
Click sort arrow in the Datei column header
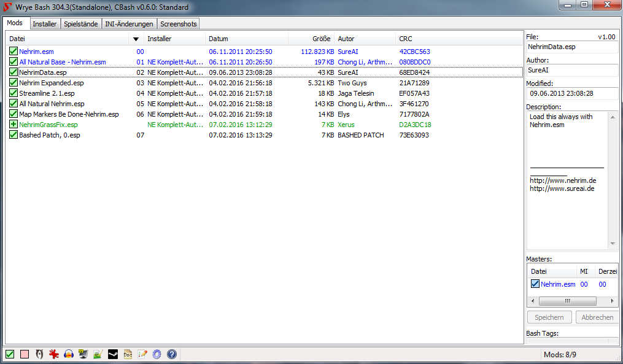(x=136, y=39)
